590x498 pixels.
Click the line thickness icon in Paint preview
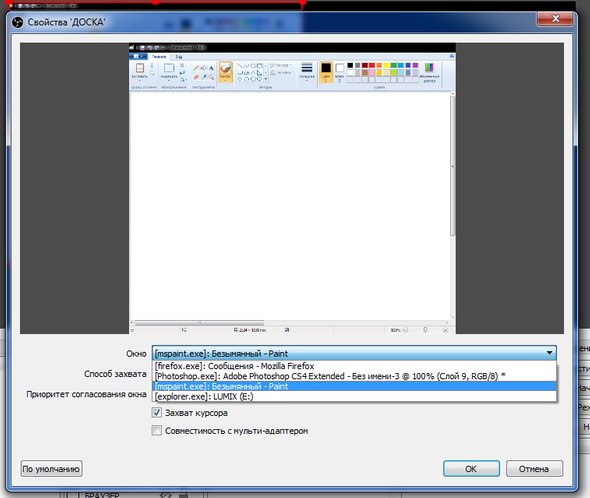pos(307,68)
